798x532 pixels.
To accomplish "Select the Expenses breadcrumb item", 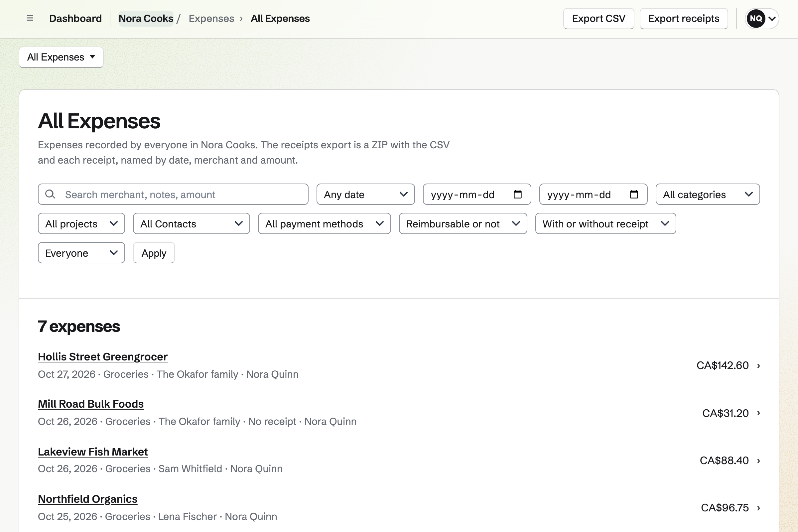I will (211, 18).
